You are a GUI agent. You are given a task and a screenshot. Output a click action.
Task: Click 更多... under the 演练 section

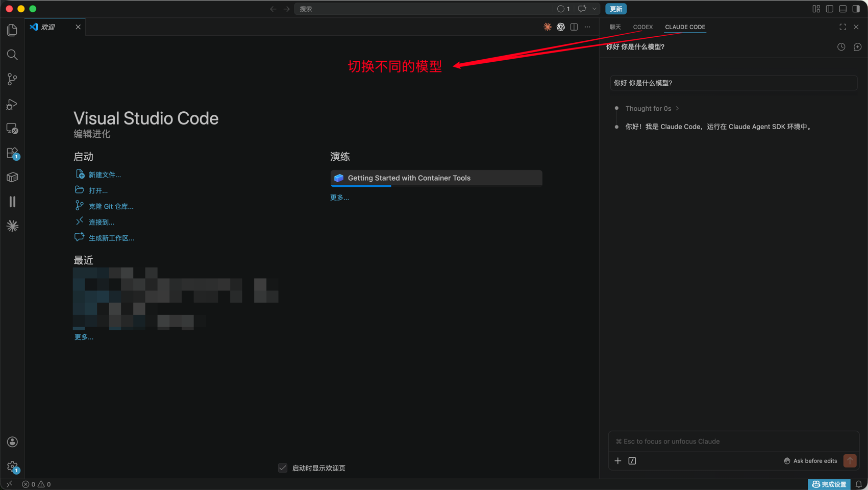point(339,198)
